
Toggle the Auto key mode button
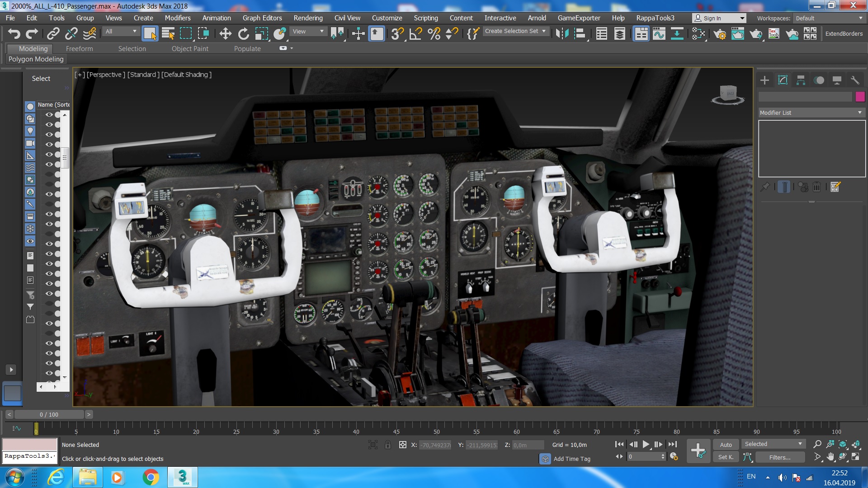tap(726, 445)
